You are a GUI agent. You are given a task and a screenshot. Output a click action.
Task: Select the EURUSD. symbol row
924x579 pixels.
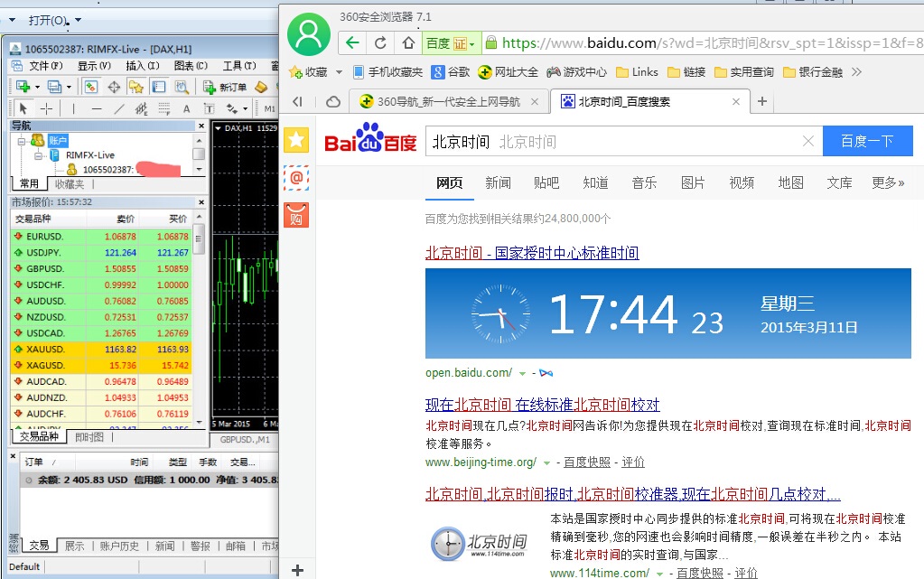coord(101,237)
